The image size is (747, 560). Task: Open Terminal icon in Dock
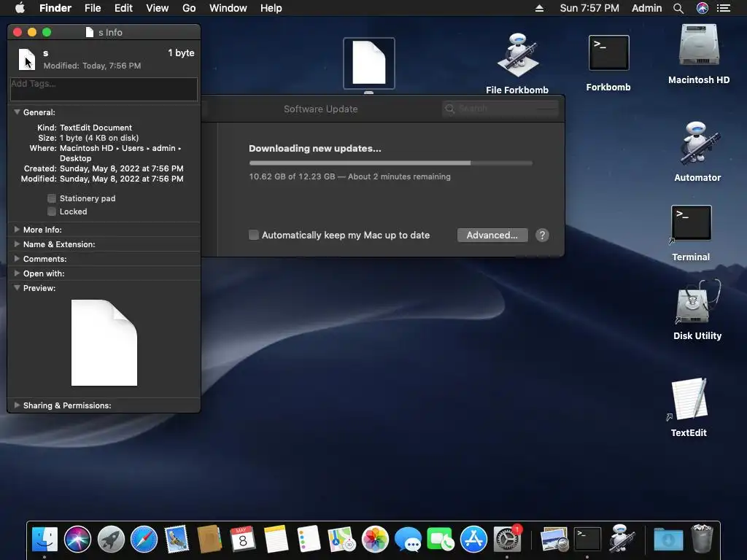coord(587,540)
